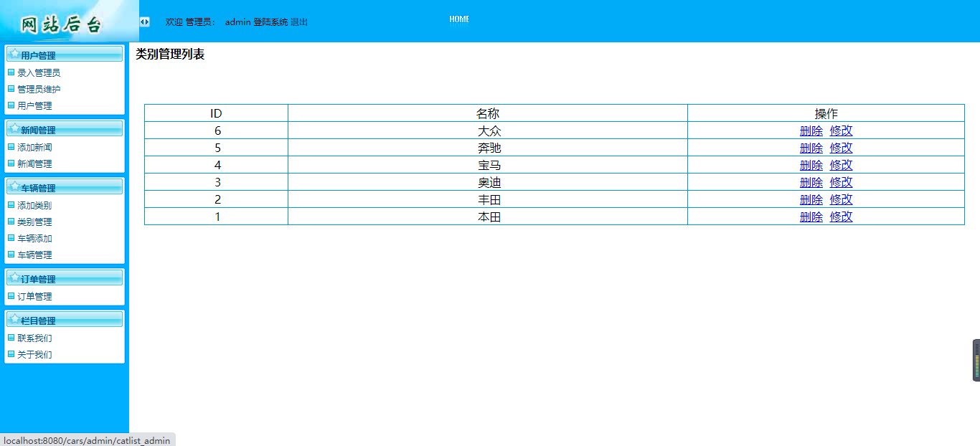Image resolution: width=980 pixels, height=446 pixels.
Task: Click the star icon beside 栏目管理
Action: click(x=14, y=319)
